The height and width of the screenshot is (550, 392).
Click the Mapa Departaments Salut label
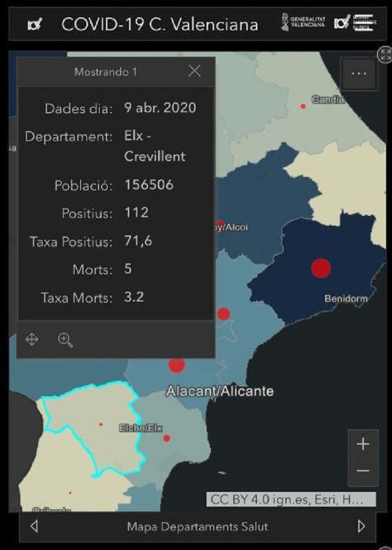click(x=197, y=526)
